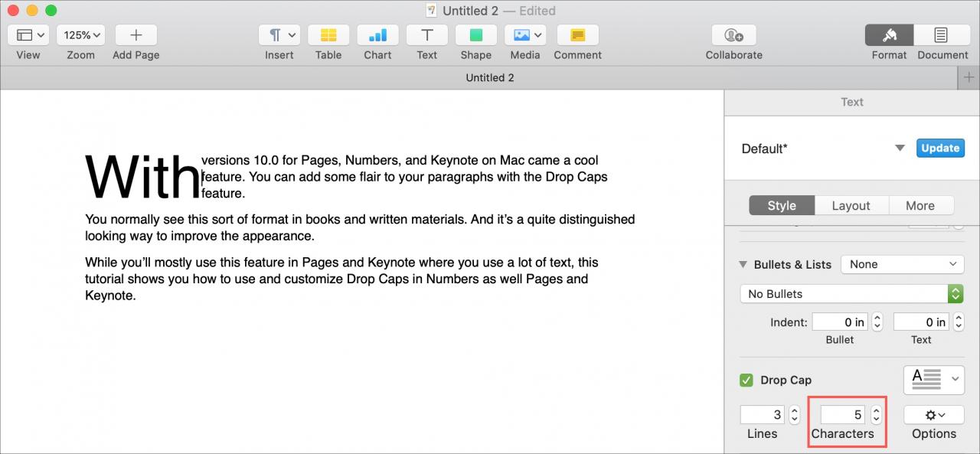Adjust the Lines stepper

(795, 415)
